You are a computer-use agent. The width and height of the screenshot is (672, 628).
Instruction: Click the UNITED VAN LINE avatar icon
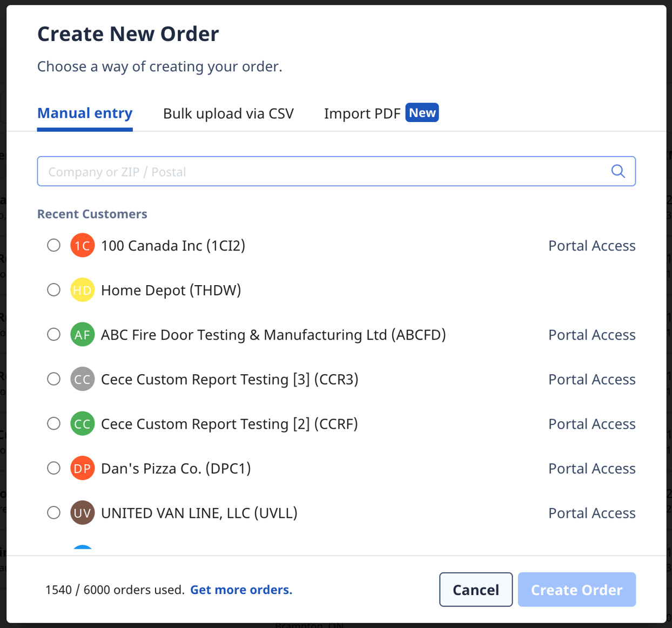(82, 512)
